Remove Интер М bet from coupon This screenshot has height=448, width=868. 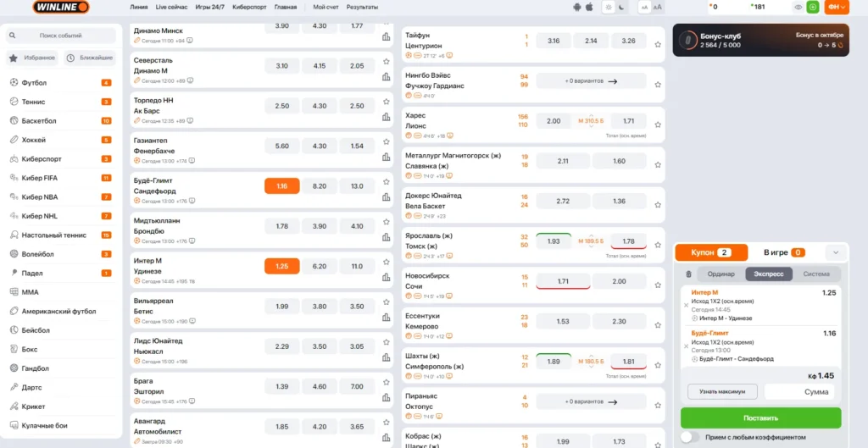point(687,306)
